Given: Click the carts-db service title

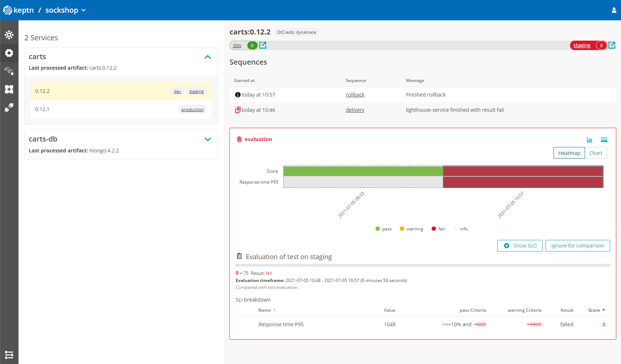Looking at the screenshot, I should click(43, 139).
